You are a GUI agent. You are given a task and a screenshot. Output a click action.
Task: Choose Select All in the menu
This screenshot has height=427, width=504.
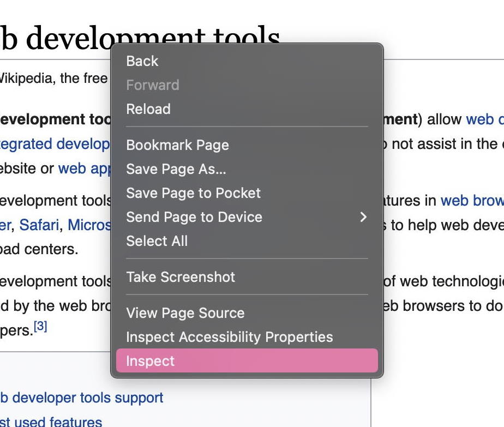tap(247, 241)
